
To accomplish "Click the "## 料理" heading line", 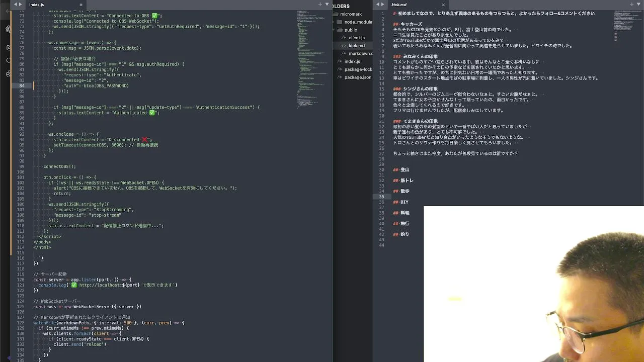I will (x=401, y=213).
